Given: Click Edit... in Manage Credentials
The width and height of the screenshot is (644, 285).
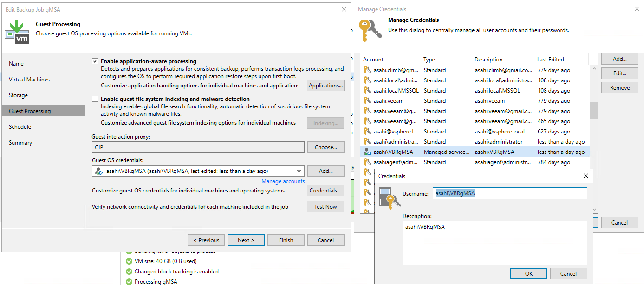Looking at the screenshot, I should click(x=619, y=73).
